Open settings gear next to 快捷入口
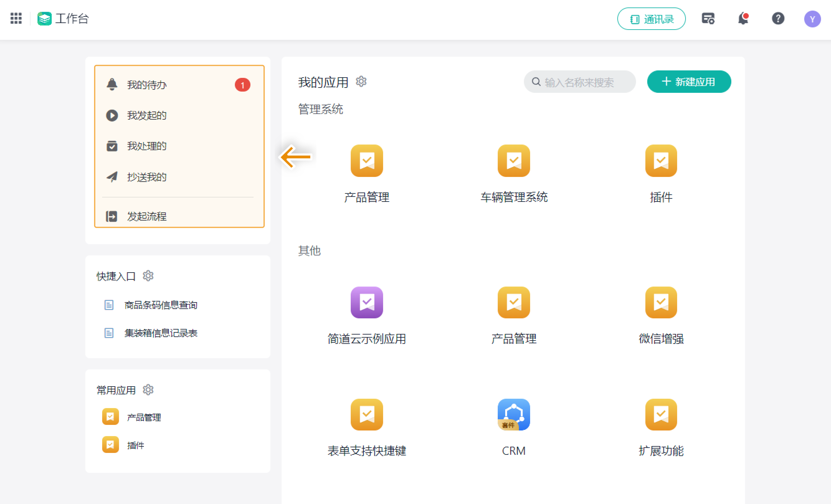The height and width of the screenshot is (504, 831). (x=148, y=276)
